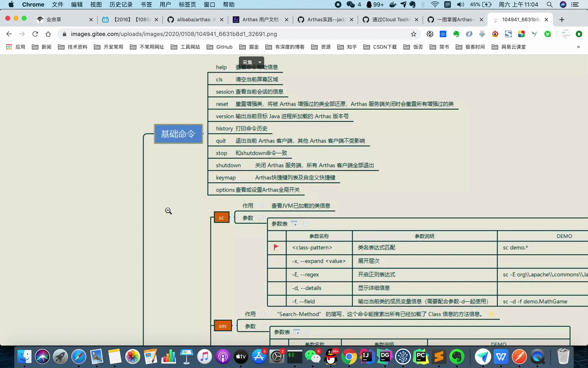Click the orange sc node in mind map
The width and height of the screenshot is (588, 368).
[x=222, y=217]
